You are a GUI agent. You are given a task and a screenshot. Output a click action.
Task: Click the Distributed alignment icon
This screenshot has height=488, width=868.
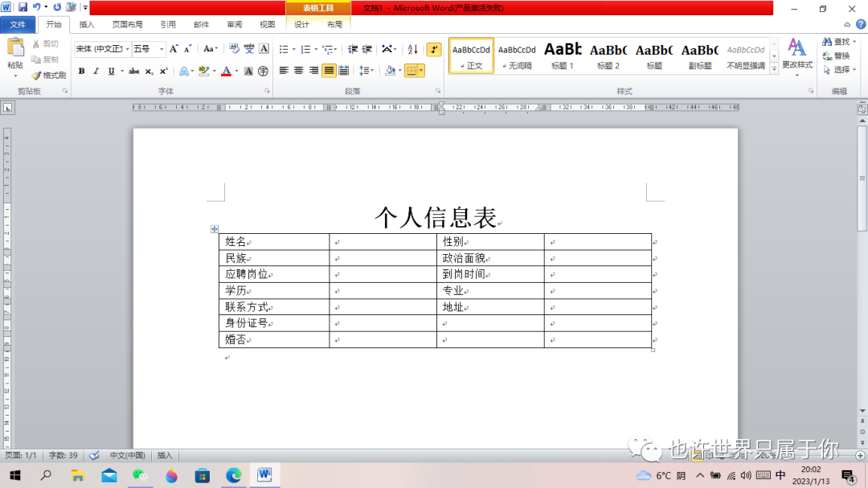pos(344,71)
